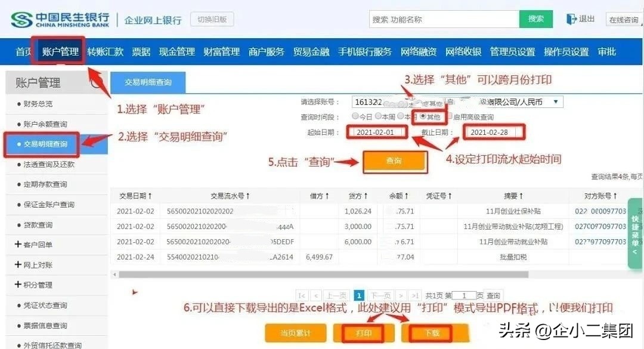Screen dimensions: 644x349
Task: Open 在线咨询
Action: 624,20
